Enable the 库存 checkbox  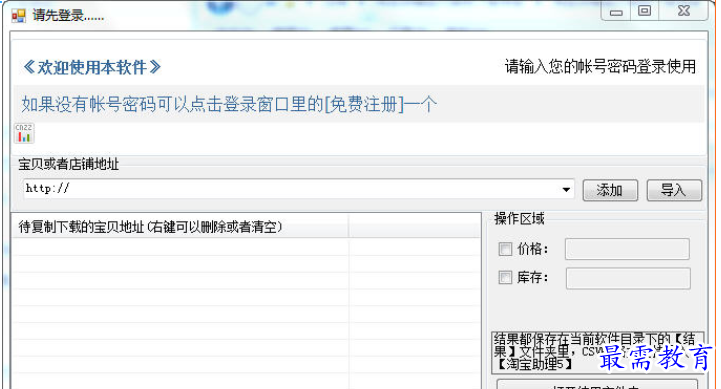[505, 277]
